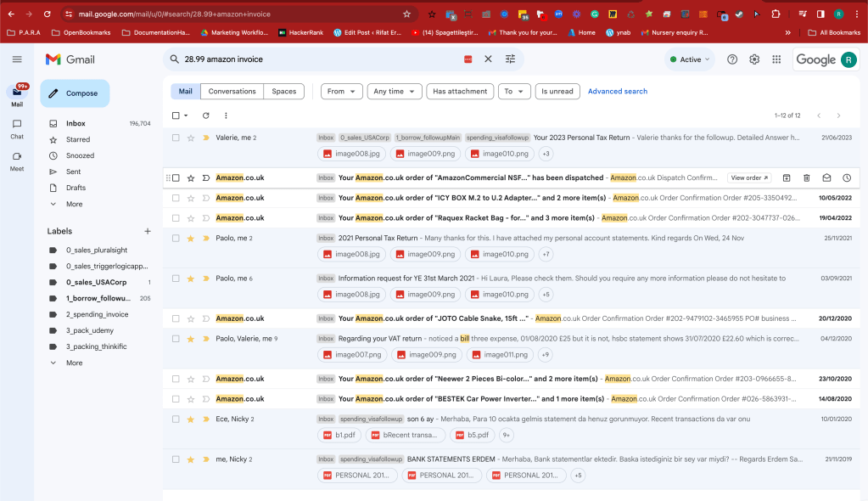This screenshot has width=868, height=501.
Task: Toggle the select-all checkbox
Action: [176, 115]
